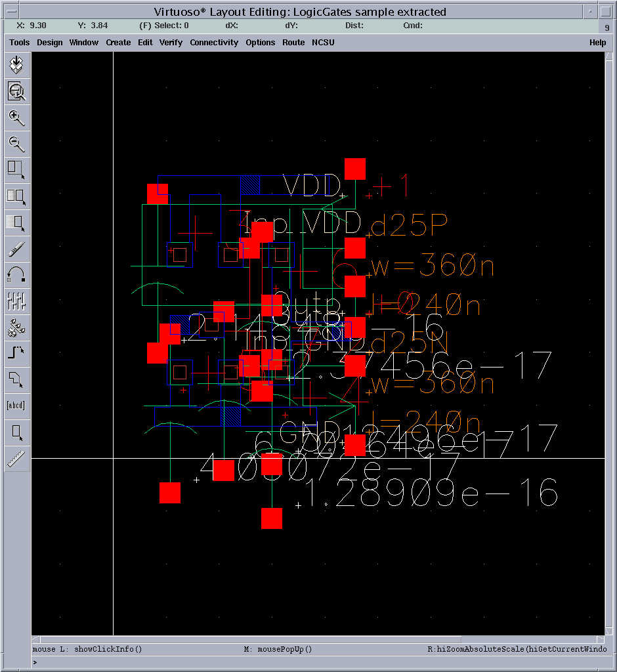
Task: Open the Verify menu
Action: coord(171,43)
